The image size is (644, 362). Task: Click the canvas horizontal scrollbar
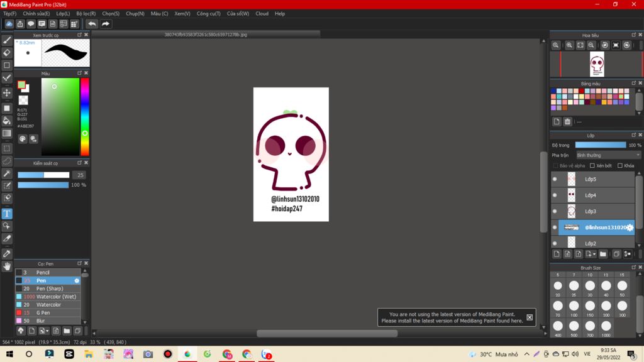327,333
